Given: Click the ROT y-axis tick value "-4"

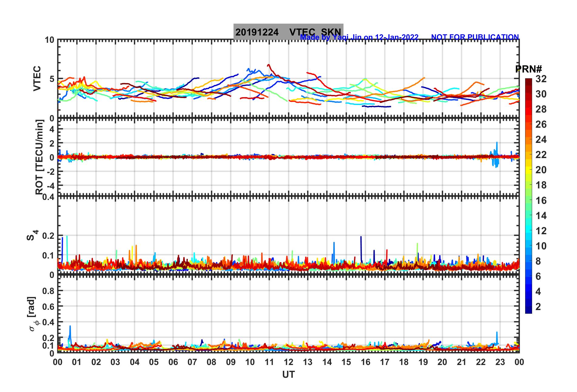Looking at the screenshot, I should click(x=50, y=185).
